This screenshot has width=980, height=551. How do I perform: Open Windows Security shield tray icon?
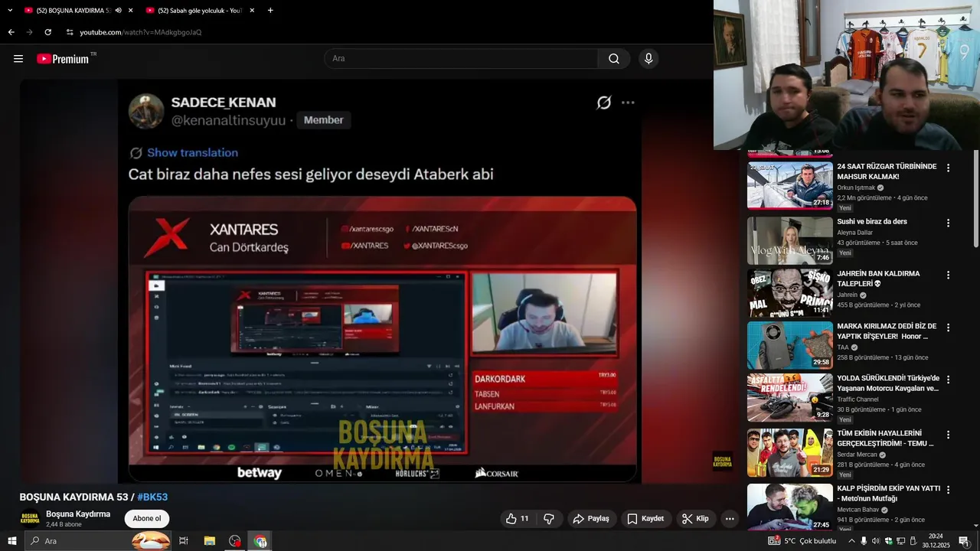[889, 541]
